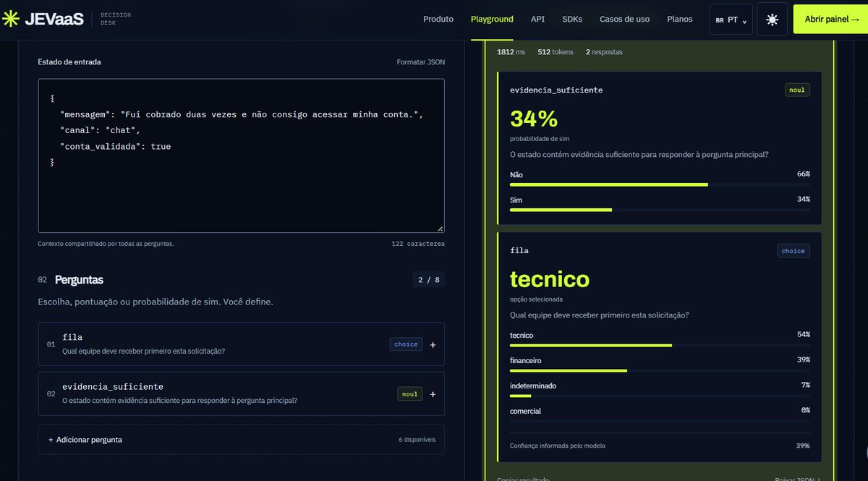Click the resize grip of the JSON editor

440,228
